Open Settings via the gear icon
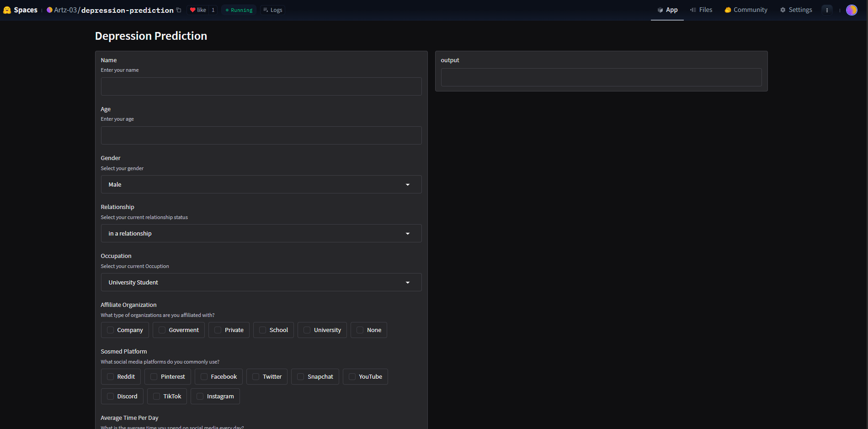The height and width of the screenshot is (429, 868). click(x=783, y=10)
